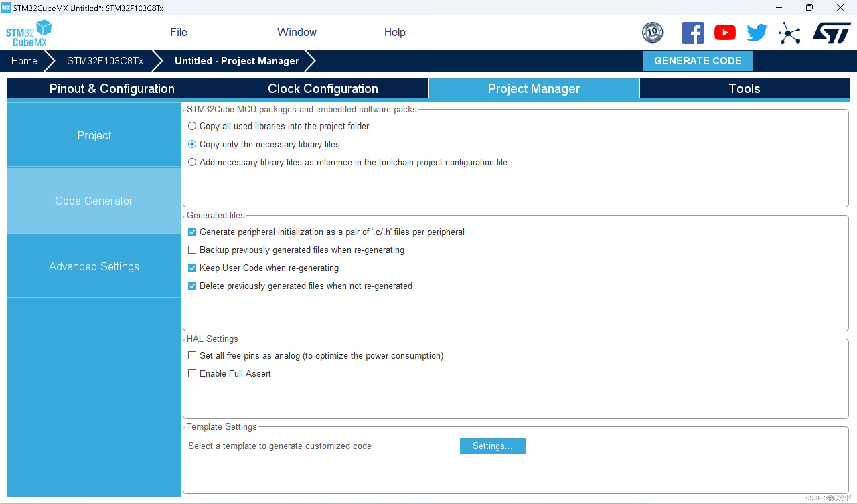Screen dimensions: 857x504
Task: Go to Home breadcrumb
Action: [24, 61]
